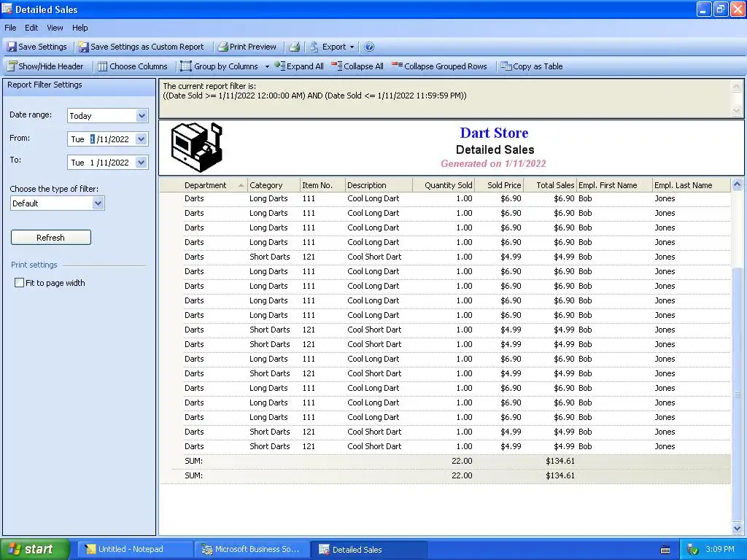Click the Quantity Sold column header
The height and width of the screenshot is (560, 747).
tap(443, 185)
